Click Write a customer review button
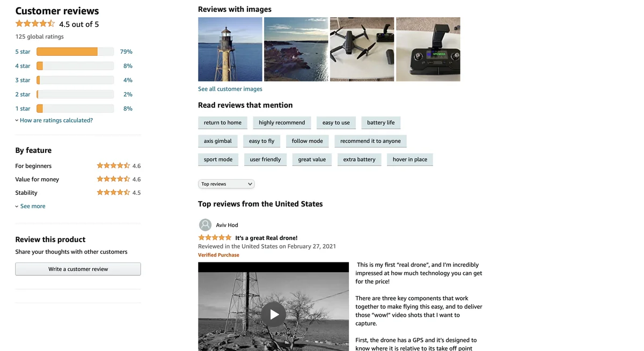644x351 pixels. pos(78,269)
